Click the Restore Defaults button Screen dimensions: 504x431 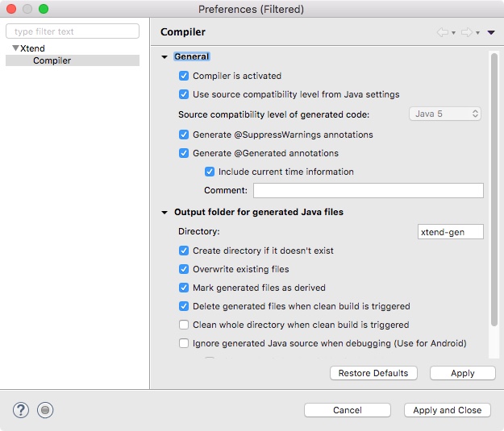pyautogui.click(x=373, y=373)
